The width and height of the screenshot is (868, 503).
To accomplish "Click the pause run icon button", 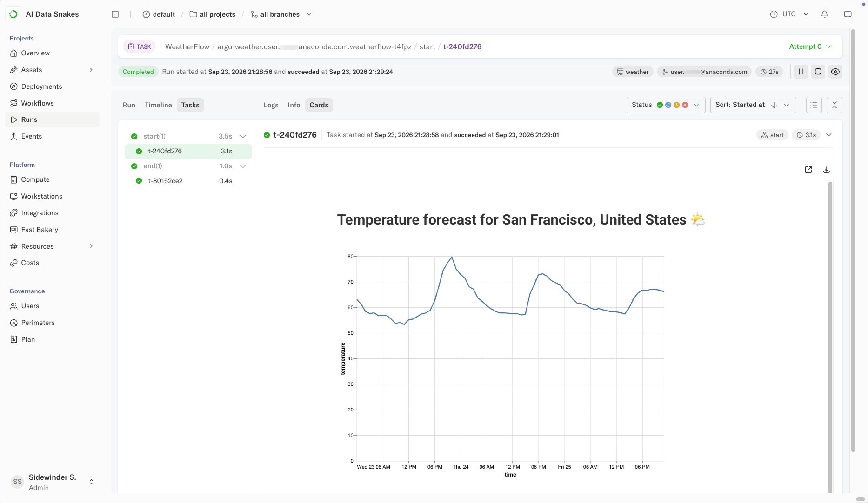I will pos(801,72).
